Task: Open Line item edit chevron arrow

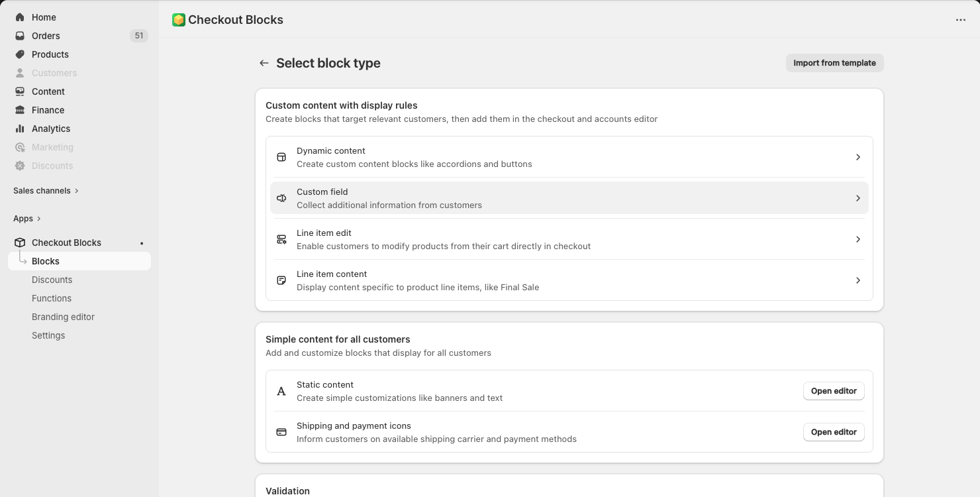Action: point(857,239)
